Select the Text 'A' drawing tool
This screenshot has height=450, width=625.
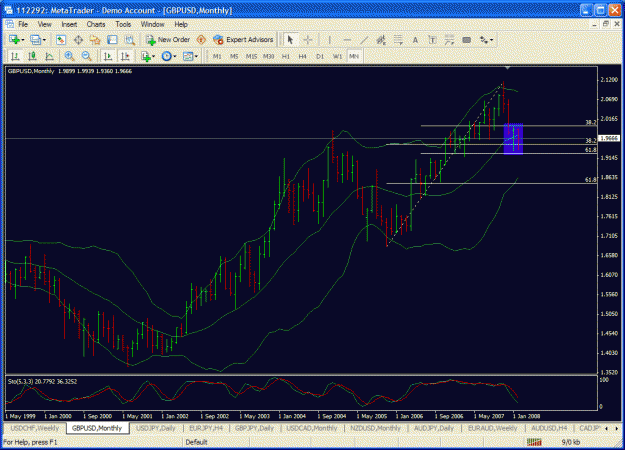tap(415, 40)
